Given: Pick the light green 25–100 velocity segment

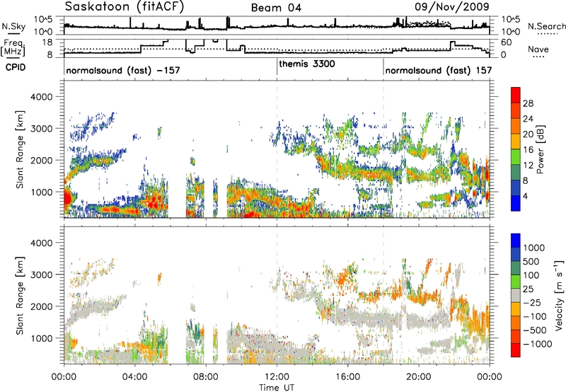Looking at the screenshot, I should pos(516,282).
